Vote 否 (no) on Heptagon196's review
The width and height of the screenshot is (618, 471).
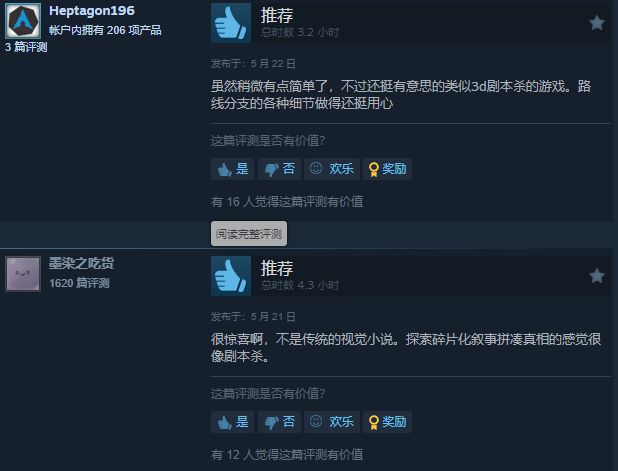click(x=279, y=169)
